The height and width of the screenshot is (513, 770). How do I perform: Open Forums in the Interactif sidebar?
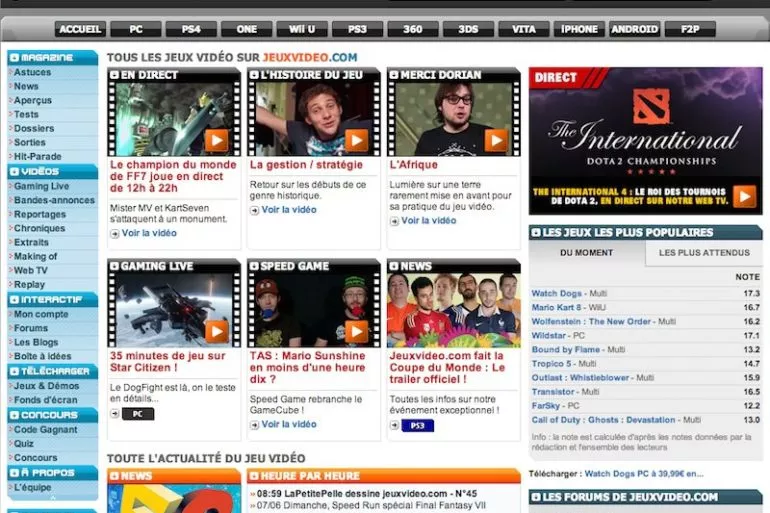(x=31, y=328)
